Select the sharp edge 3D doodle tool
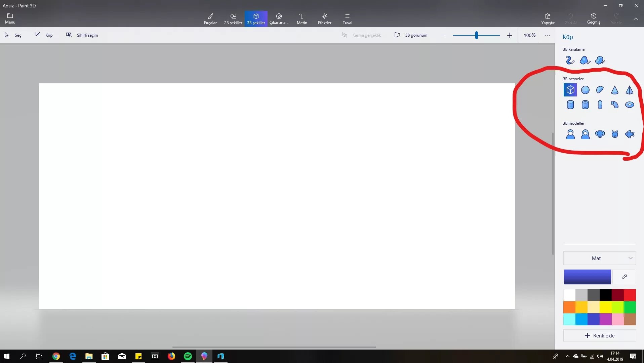This screenshot has width=644, height=363. (600, 60)
